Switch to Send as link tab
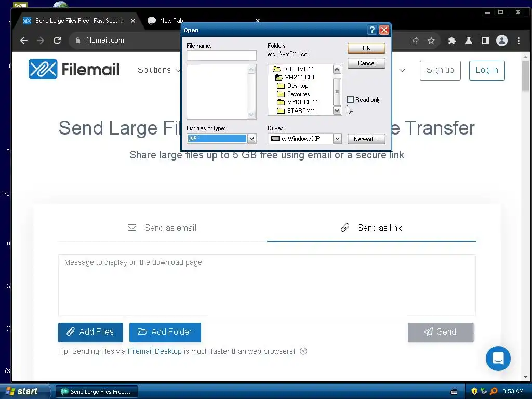 371,228
